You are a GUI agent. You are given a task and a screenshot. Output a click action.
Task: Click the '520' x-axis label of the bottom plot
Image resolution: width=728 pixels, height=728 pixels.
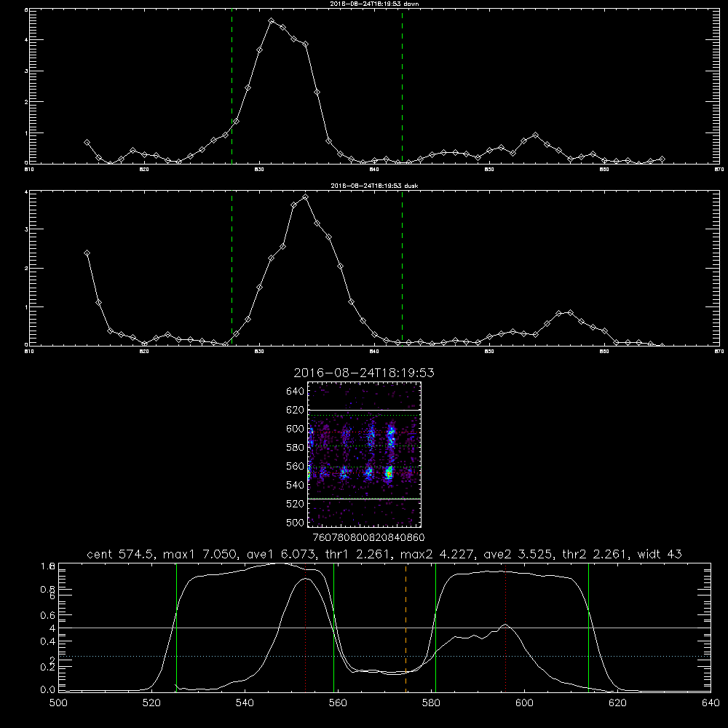[152, 703]
